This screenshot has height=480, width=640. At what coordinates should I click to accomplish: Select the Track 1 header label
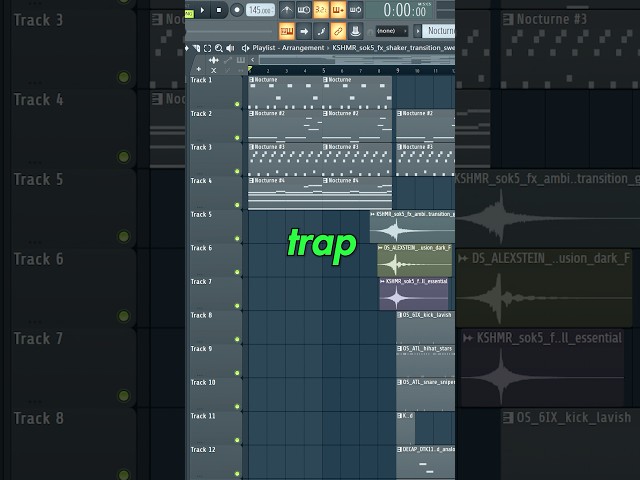tap(201, 80)
